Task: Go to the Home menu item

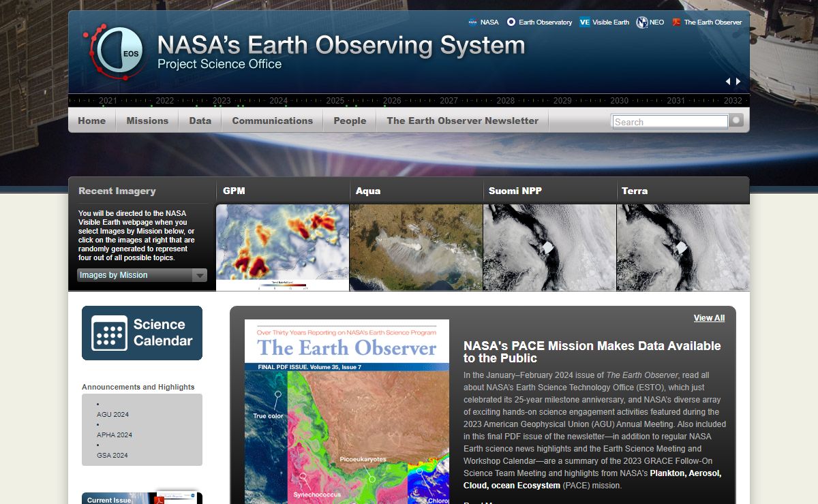Action: point(91,121)
